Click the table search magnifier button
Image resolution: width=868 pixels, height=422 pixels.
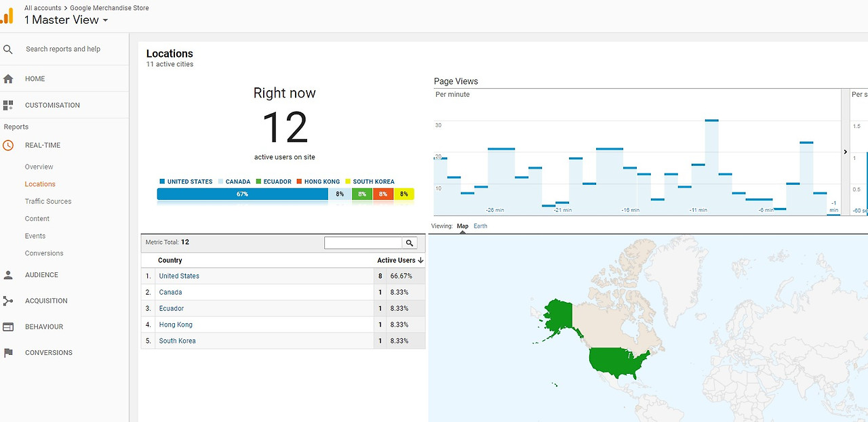(x=410, y=242)
